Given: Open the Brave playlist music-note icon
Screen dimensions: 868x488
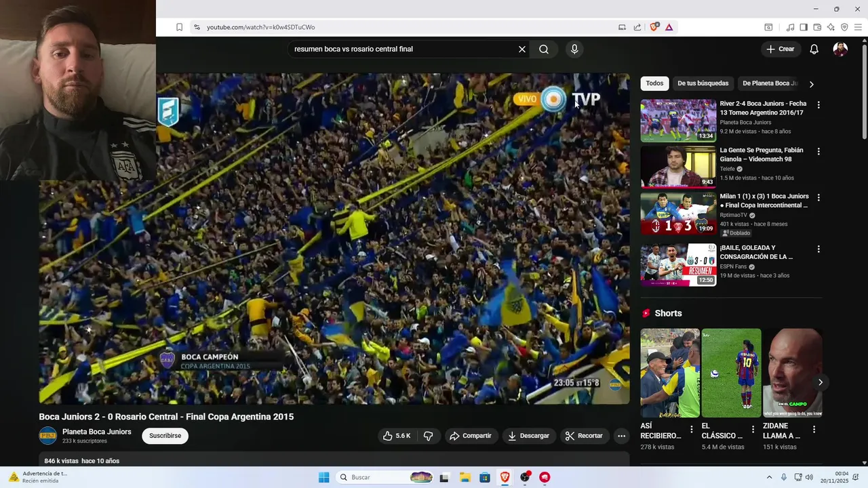Looking at the screenshot, I should coord(790,27).
